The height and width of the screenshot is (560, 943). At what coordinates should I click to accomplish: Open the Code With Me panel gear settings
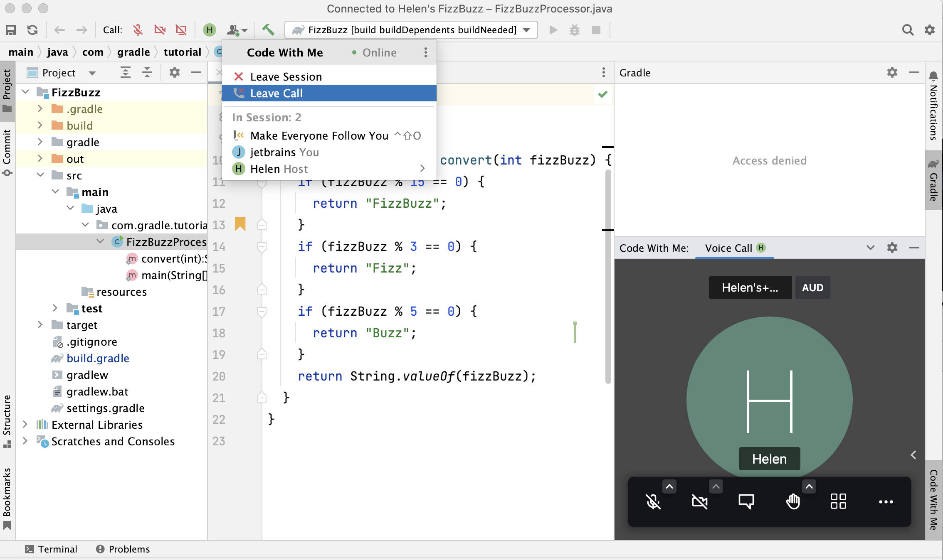click(892, 248)
